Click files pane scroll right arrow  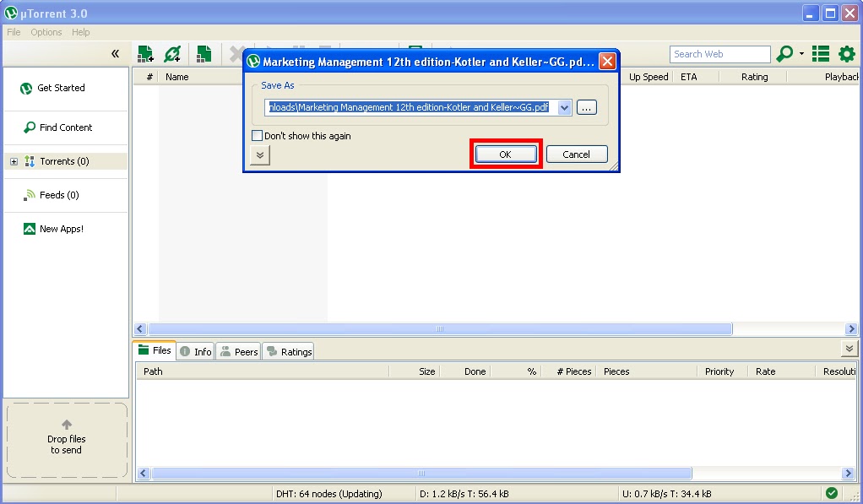pyautogui.click(x=848, y=474)
